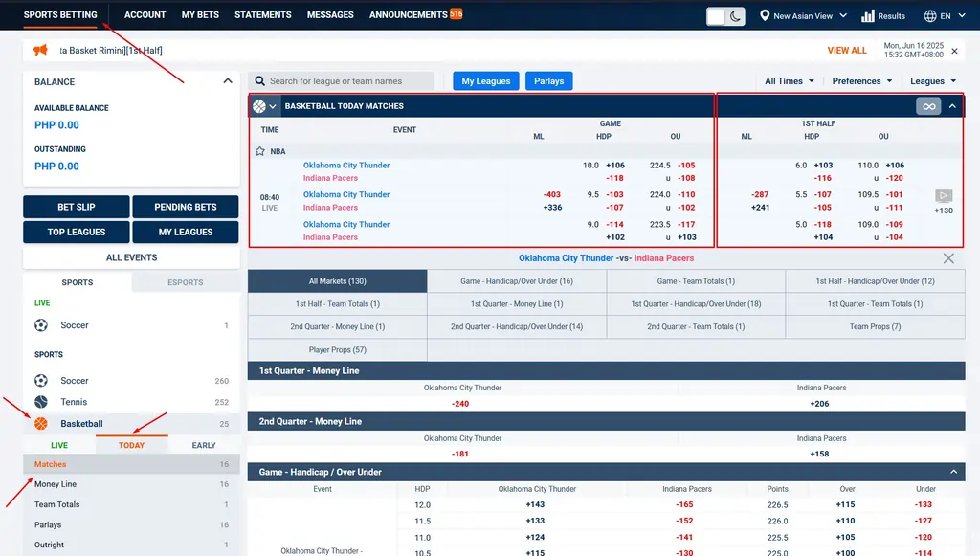Viewport: 980px width, 556px height.
Task: Select the All Markets (130) tab
Action: (x=338, y=281)
